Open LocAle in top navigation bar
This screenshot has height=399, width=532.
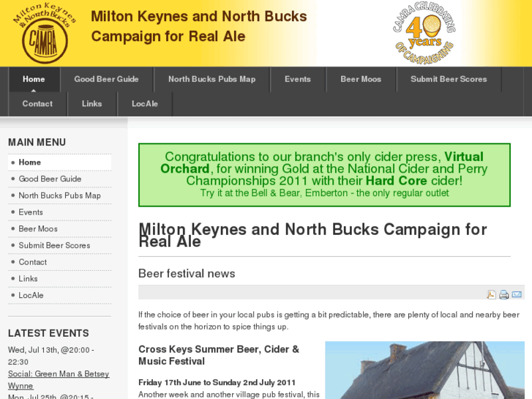pyautogui.click(x=145, y=104)
